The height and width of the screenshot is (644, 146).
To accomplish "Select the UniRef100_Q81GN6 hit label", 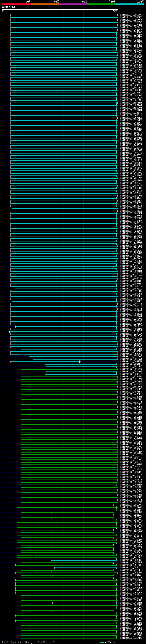I will point(131,417).
